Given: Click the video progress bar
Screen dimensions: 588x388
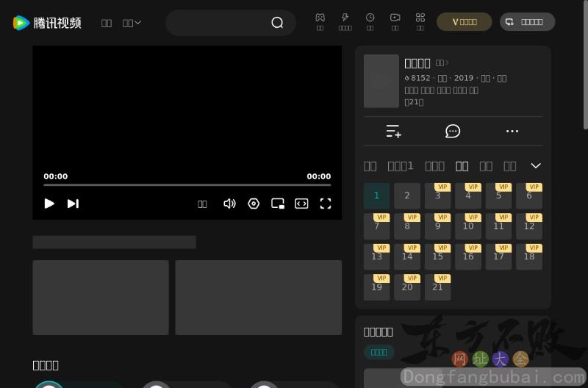Looking at the screenshot, I should point(187,185).
